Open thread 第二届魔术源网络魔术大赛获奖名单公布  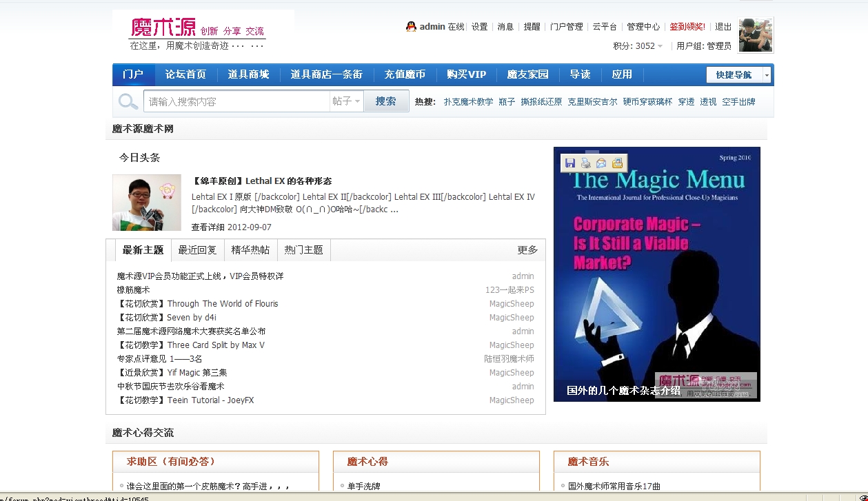191,331
